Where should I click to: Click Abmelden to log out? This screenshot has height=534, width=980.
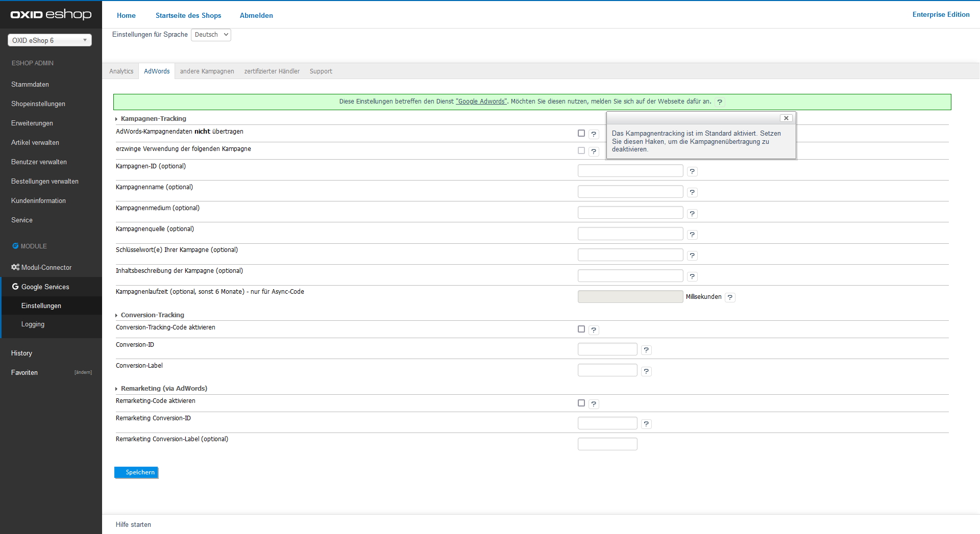click(x=256, y=15)
